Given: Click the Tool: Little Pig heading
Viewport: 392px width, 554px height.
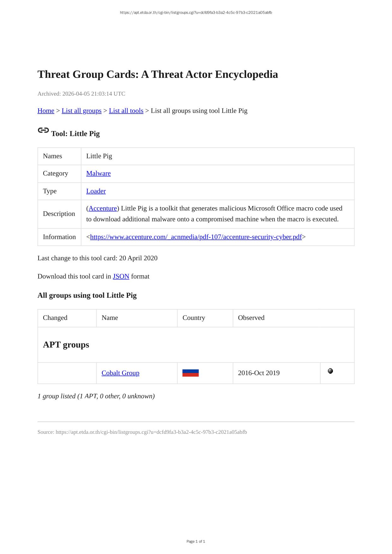Looking at the screenshot, I should [75, 134].
